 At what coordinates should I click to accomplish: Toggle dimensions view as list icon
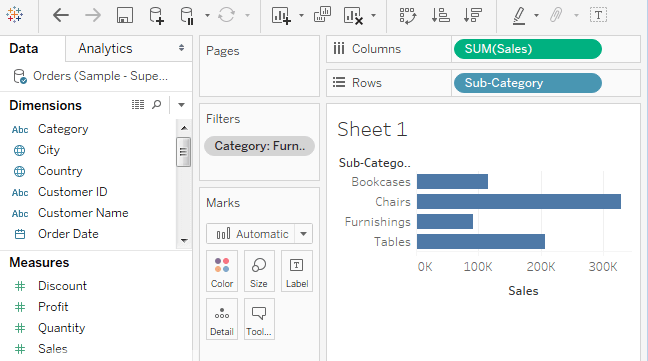138,104
